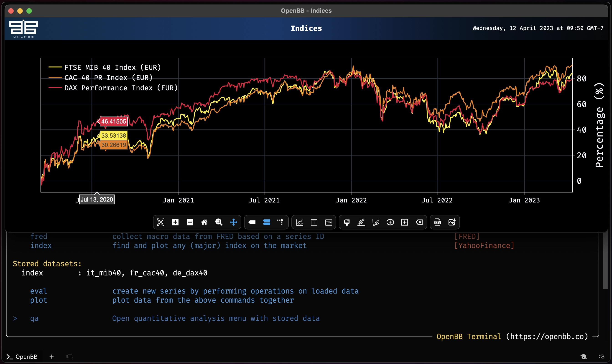Select the draw rectangle tool
This screenshot has height=364, width=612.
click(405, 222)
